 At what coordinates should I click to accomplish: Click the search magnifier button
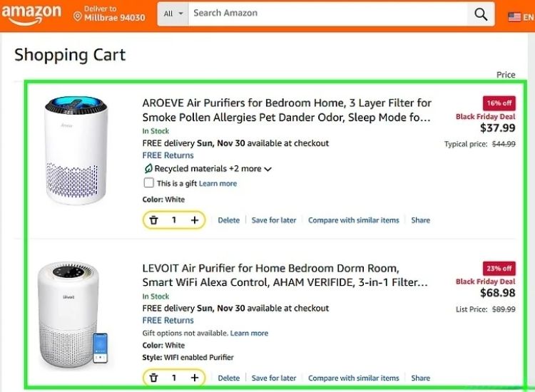481,14
